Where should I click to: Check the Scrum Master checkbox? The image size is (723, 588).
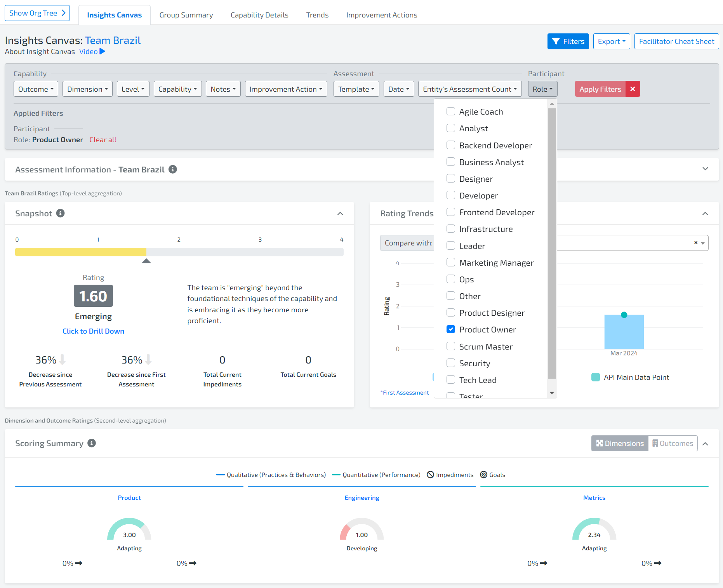451,346
